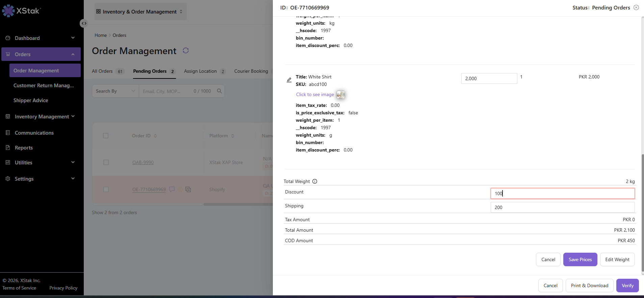The image size is (644, 298).
Task: Click the Orders cart icon
Action: [8, 54]
